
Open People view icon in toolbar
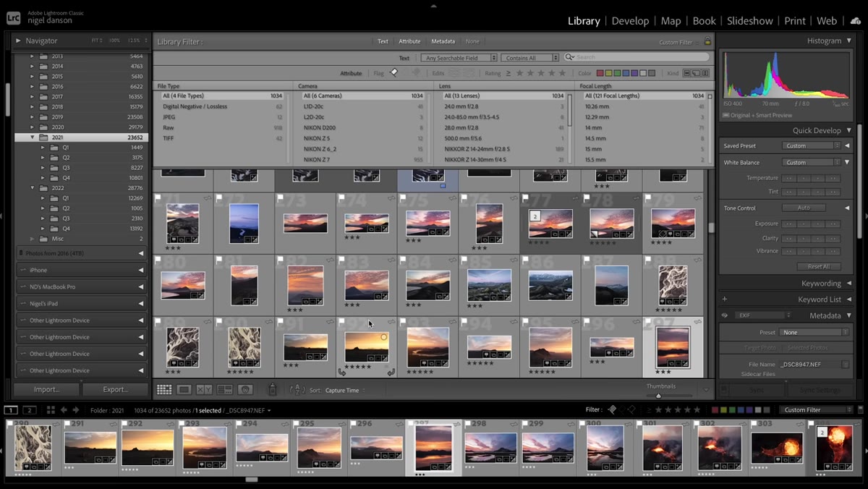point(245,390)
